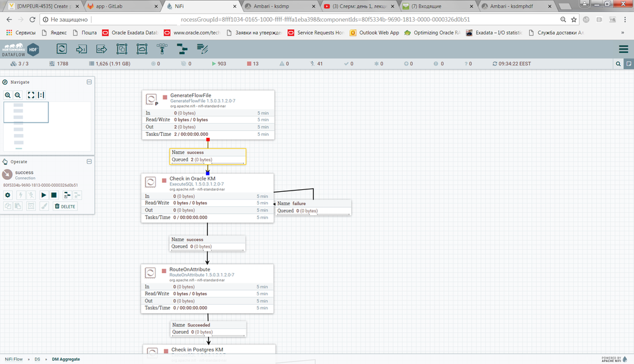Viewport: 634px width, 364px height.
Task: Click the stopped components count 13
Action: [x=253, y=64]
